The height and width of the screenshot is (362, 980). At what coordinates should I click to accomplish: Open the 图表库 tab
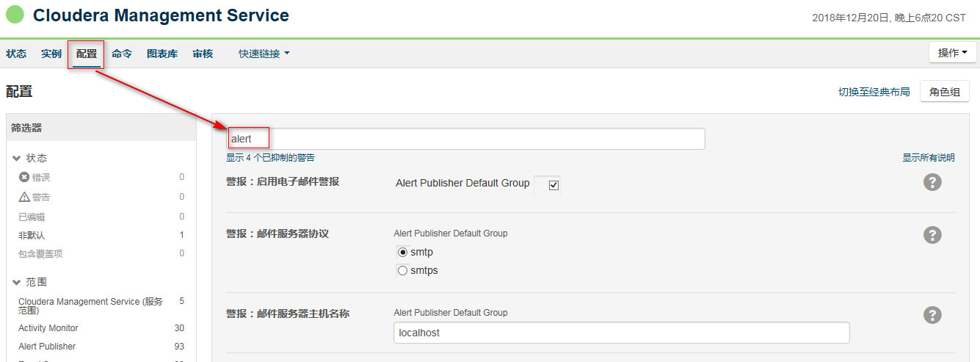pos(162,54)
